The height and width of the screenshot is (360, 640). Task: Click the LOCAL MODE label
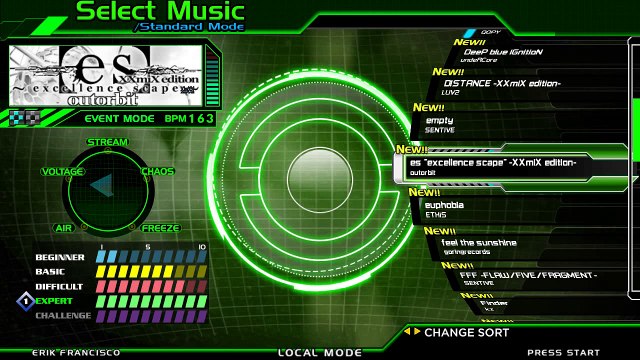320,353
